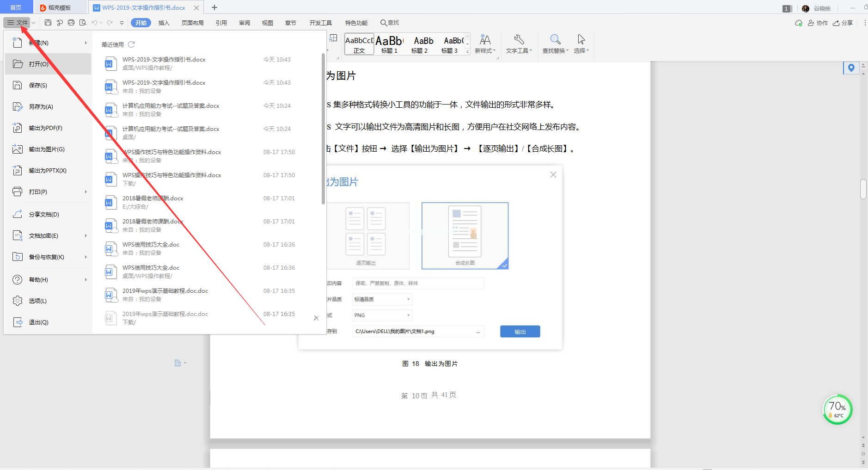Image resolution: width=868 pixels, height=470 pixels.
Task: Open Options (选项) gear entry
Action: [48, 301]
